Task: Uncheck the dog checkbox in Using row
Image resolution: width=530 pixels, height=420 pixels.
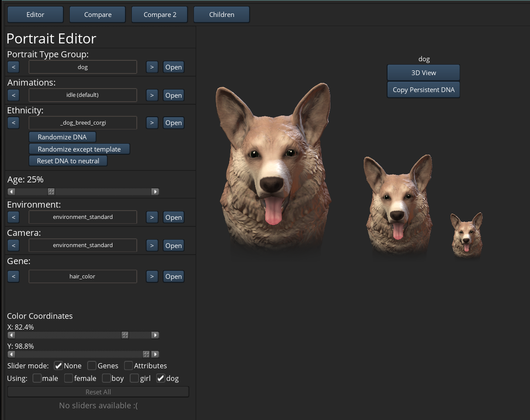Action: [x=161, y=378]
